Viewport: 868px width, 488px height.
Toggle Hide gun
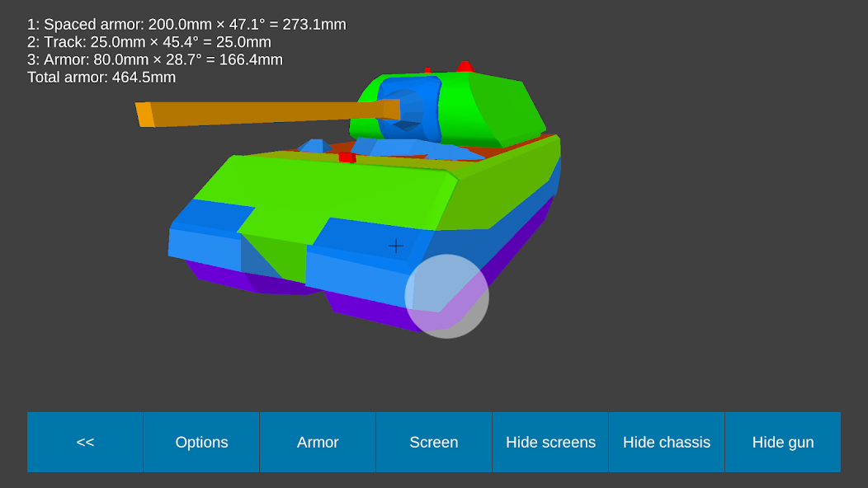pos(782,442)
